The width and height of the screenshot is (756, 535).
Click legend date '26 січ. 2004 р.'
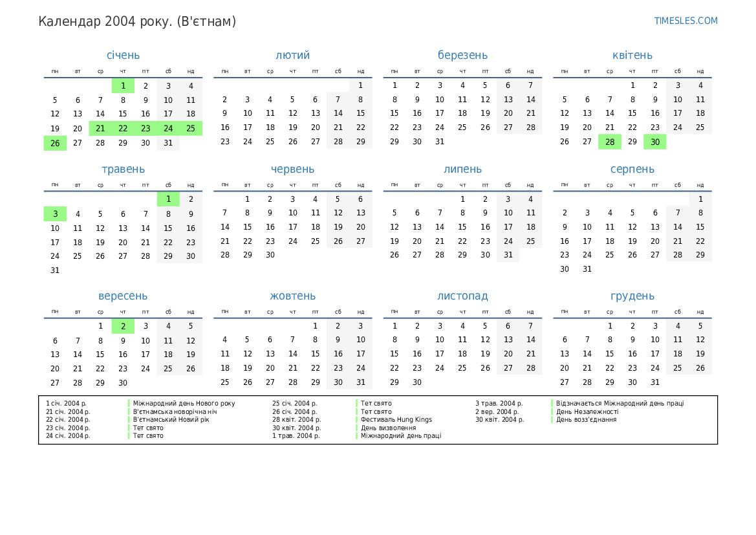click(295, 411)
